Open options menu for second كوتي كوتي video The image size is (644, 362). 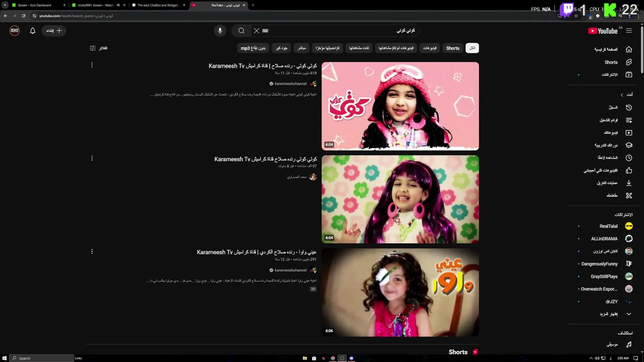click(x=92, y=158)
